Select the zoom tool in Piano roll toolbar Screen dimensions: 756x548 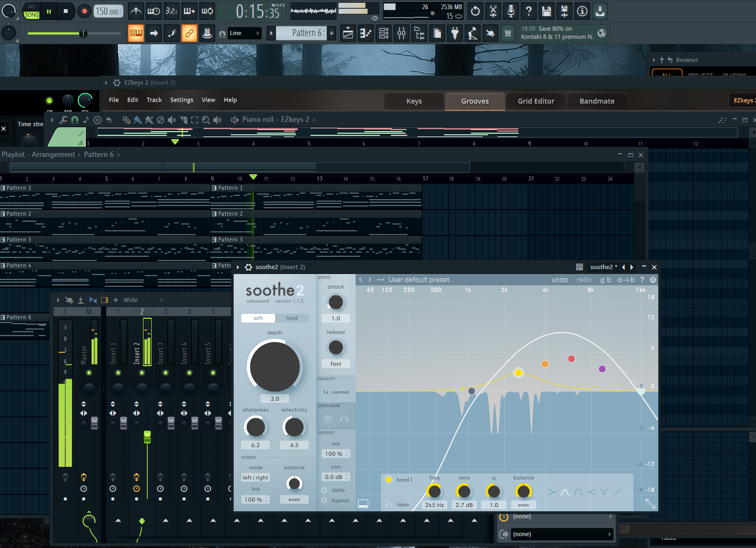pyautogui.click(x=206, y=120)
